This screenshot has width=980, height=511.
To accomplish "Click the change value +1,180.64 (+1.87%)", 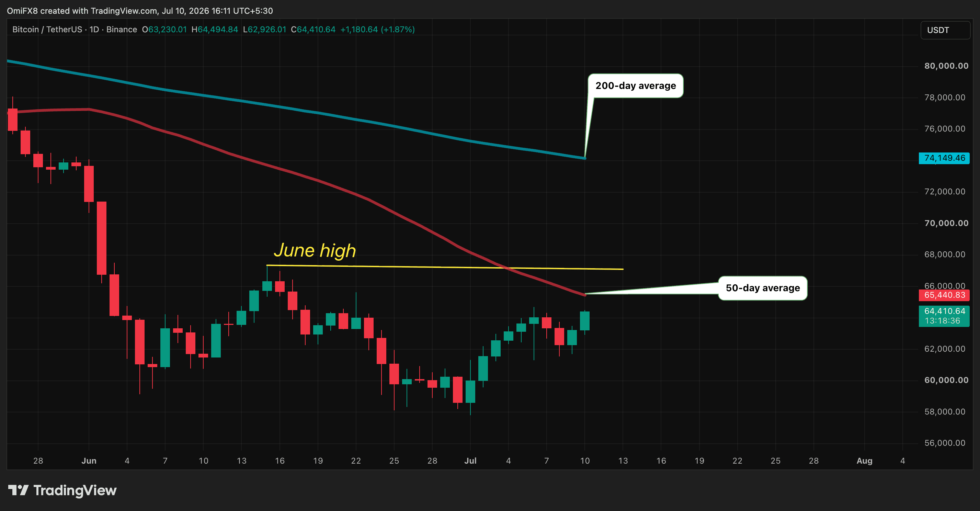I will (377, 29).
